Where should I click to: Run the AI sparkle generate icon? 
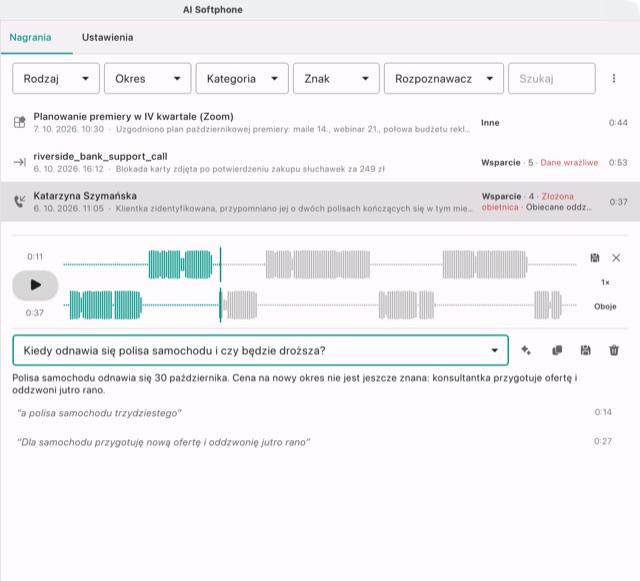tap(526, 350)
